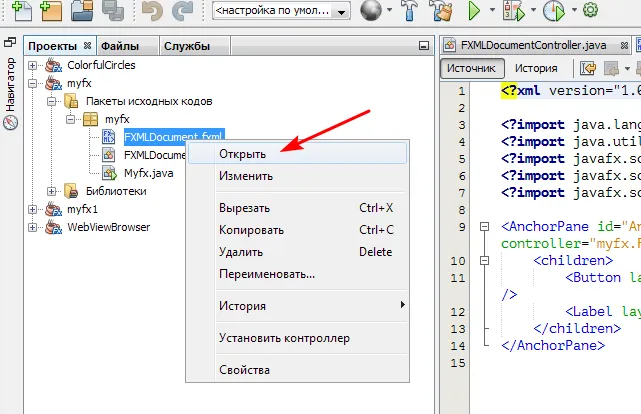
Task: Click the New File toolbar icon
Action: tap(21, 11)
